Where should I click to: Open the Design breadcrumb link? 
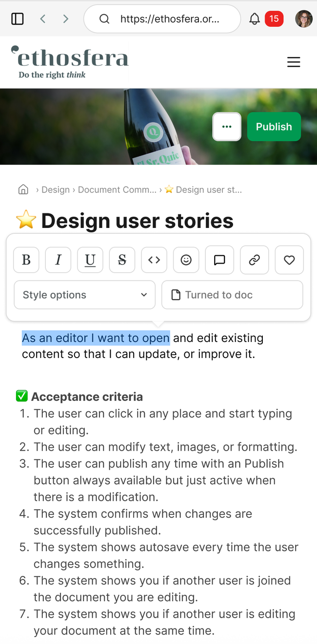tap(56, 189)
